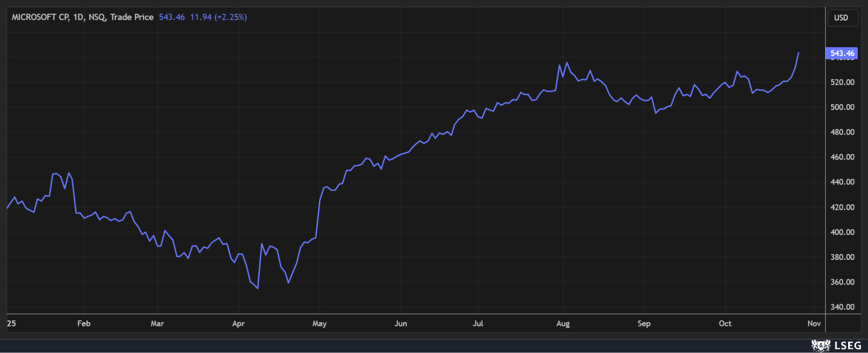Select the Jul marker on date axis
Image resolution: width=868 pixels, height=353 pixels.
pyautogui.click(x=478, y=324)
